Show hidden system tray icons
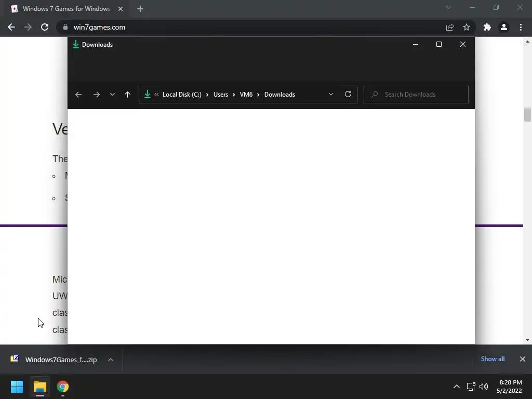This screenshot has height=399, width=532. tap(457, 387)
